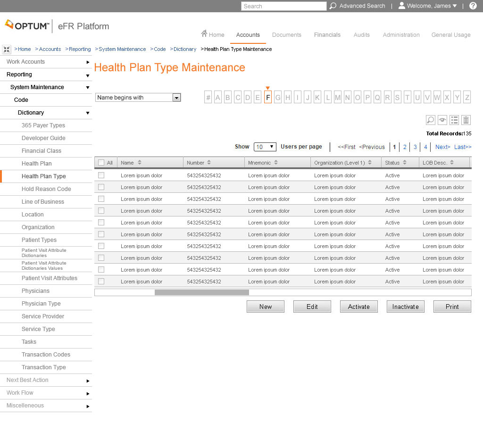Open help via the question mark icon
The image size is (483, 448).
pos(473,6)
